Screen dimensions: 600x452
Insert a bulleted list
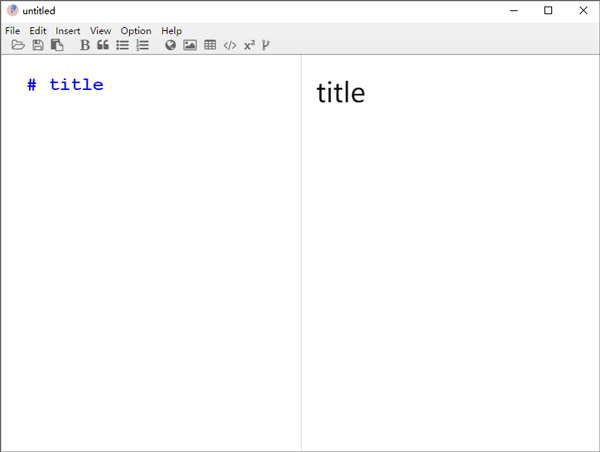click(122, 45)
